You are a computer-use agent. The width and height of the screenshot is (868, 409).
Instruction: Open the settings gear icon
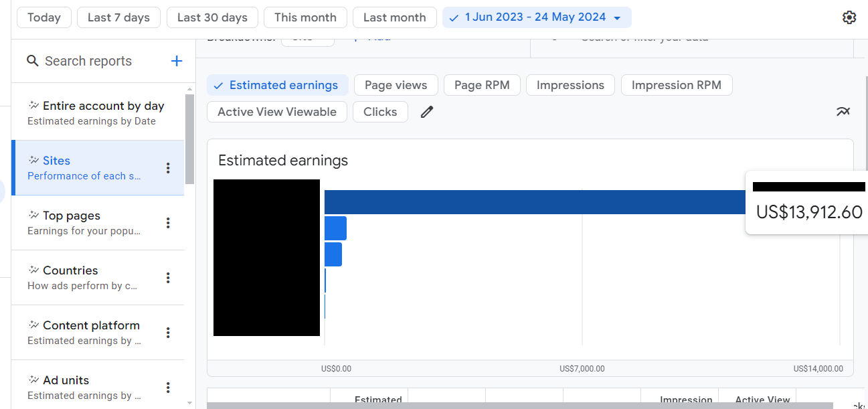pos(849,17)
